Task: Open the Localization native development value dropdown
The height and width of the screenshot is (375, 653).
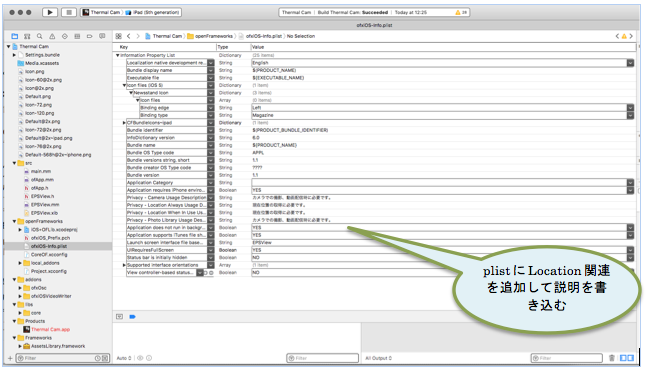Action: [631, 63]
